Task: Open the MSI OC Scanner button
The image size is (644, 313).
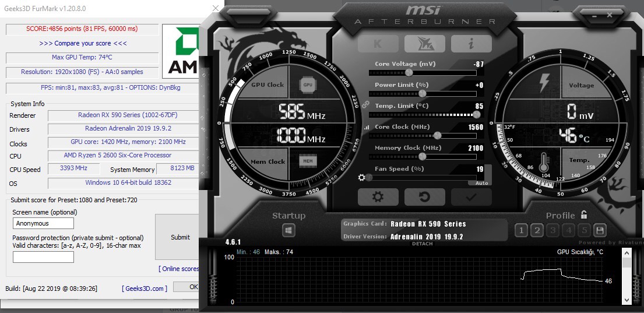Action: [425, 44]
